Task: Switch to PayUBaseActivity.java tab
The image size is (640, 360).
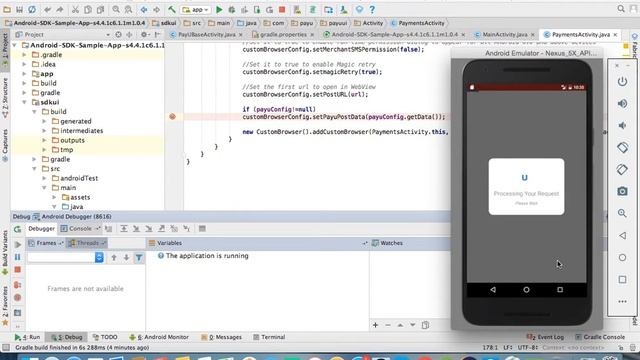Action: (x=206, y=35)
